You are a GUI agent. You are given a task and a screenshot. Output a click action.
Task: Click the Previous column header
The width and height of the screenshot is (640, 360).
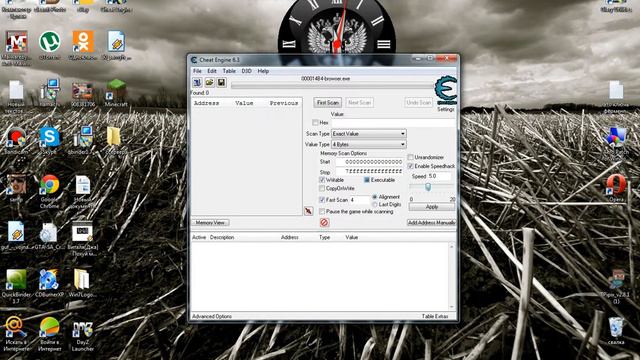point(284,103)
